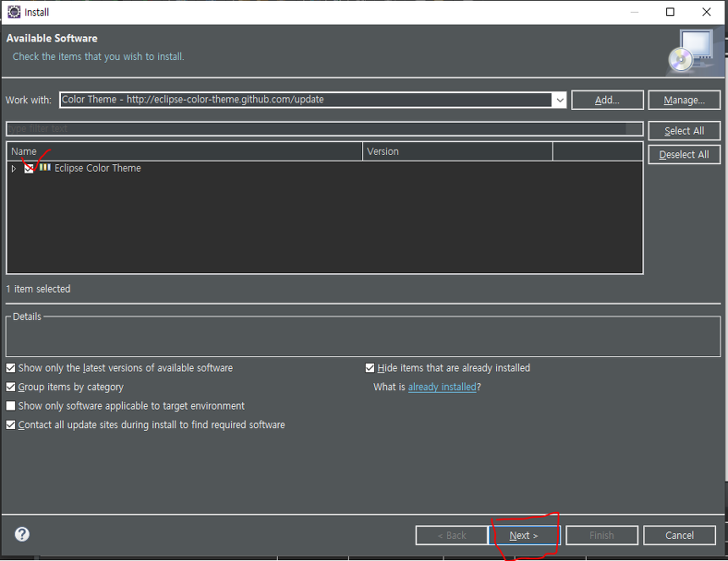
Task: Open the already installed link
Action: (442, 387)
